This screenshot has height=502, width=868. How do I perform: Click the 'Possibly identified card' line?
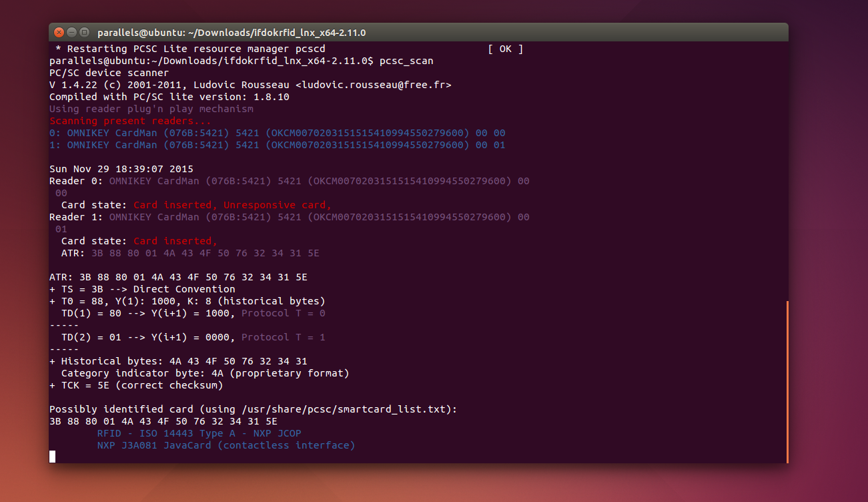click(254, 409)
